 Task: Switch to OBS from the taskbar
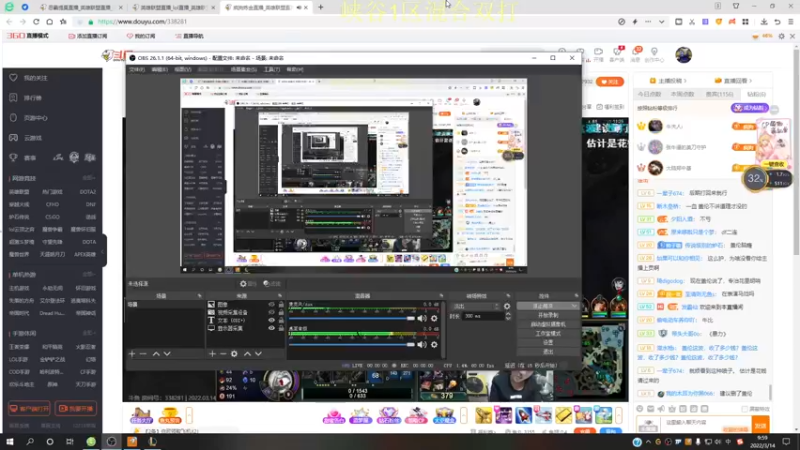(x=111, y=441)
